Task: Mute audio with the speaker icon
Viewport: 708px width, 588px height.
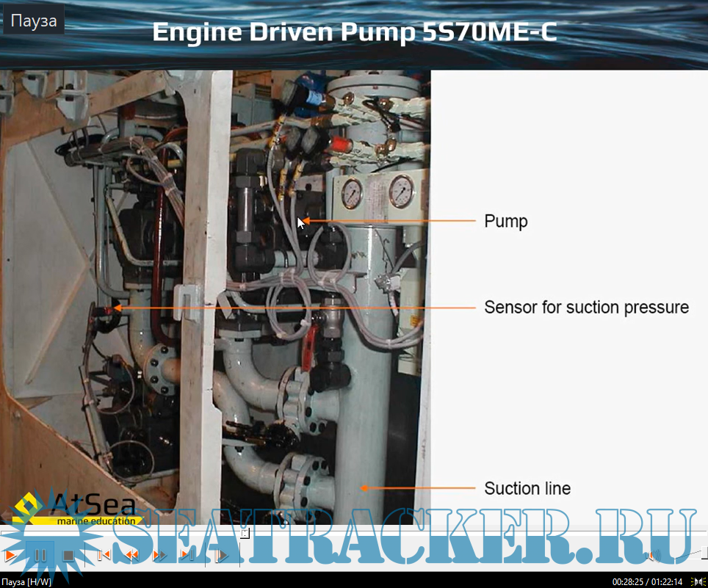Action: [653, 555]
